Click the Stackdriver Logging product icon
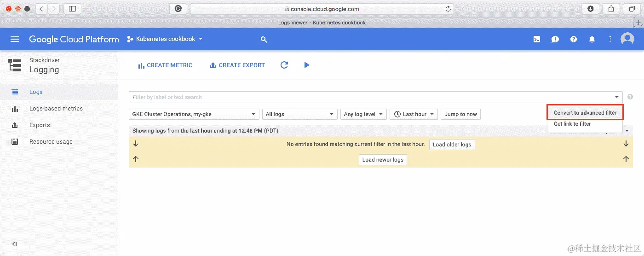Screen dimensions: 644x256 (x=15, y=65)
